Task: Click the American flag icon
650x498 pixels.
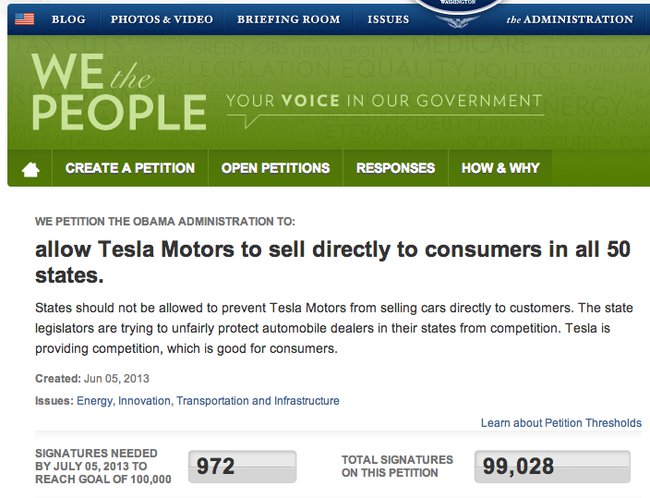Action: click(x=24, y=19)
